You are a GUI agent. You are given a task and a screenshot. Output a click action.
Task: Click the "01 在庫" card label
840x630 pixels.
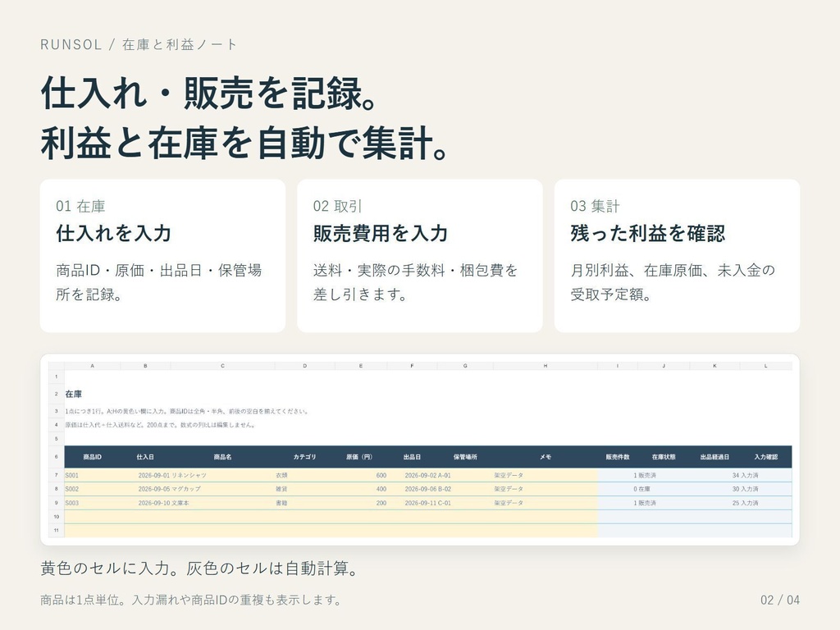(x=80, y=206)
